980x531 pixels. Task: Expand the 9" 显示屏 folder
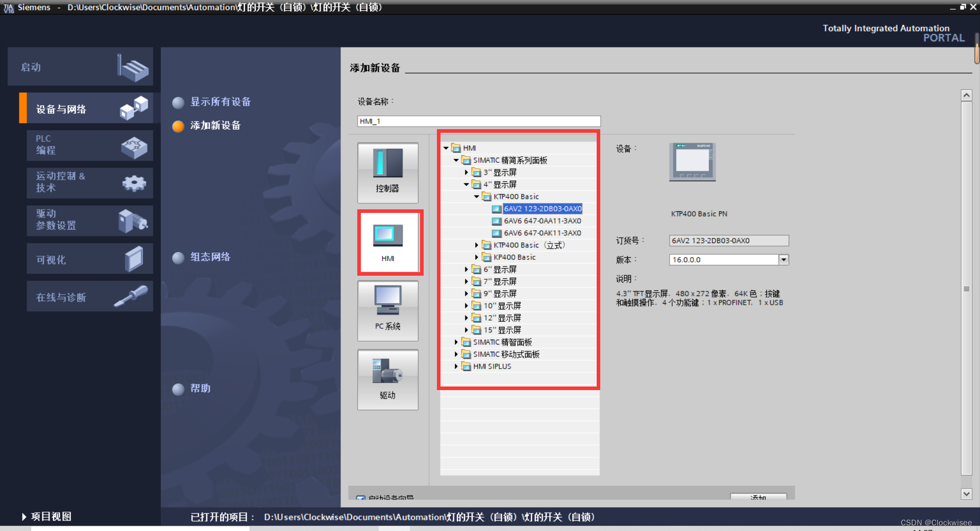pyautogui.click(x=467, y=294)
